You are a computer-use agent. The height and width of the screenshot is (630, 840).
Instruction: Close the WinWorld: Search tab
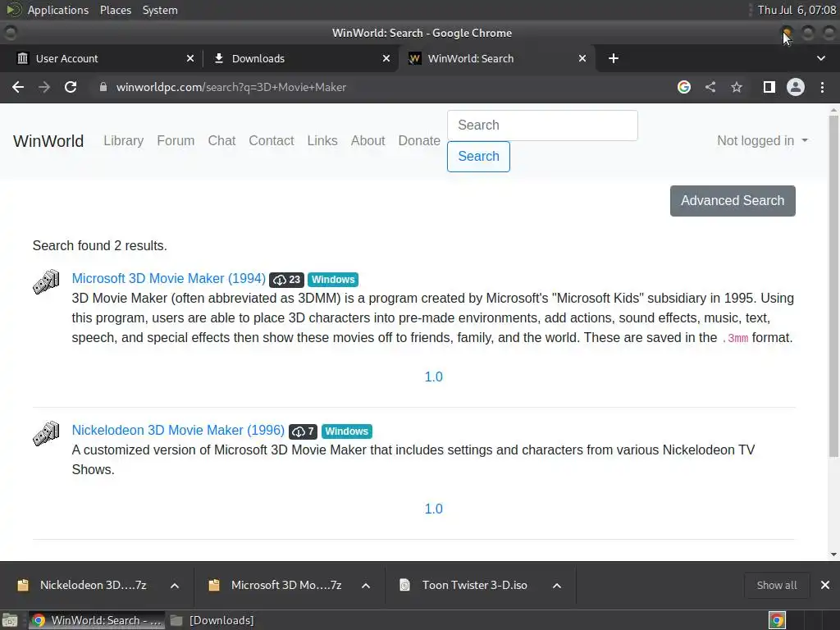(x=582, y=58)
